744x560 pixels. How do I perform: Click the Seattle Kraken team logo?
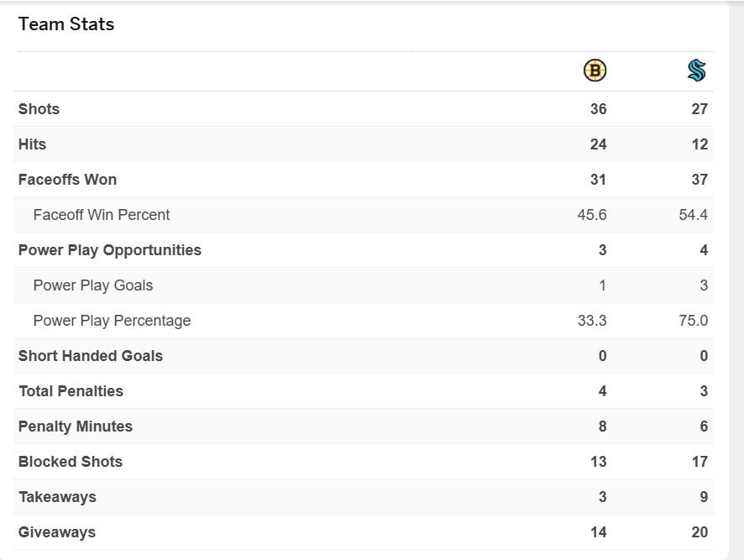pos(696,71)
